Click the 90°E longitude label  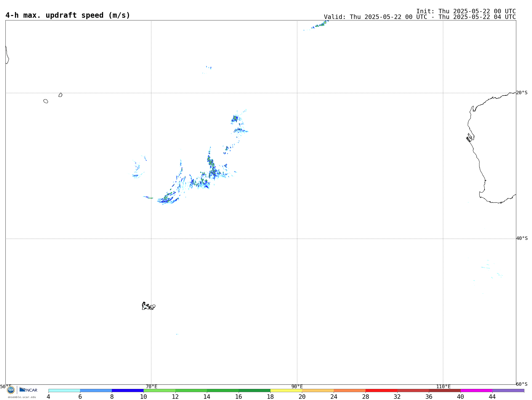[297, 387]
